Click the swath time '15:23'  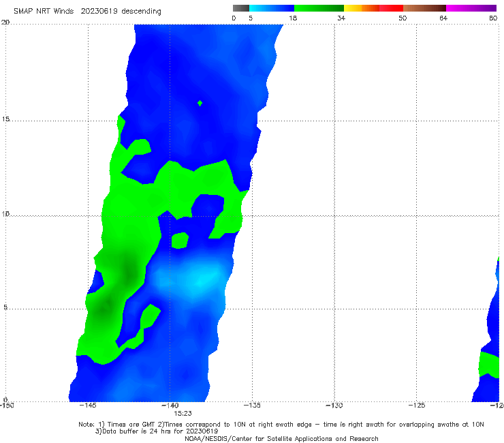click(x=183, y=414)
